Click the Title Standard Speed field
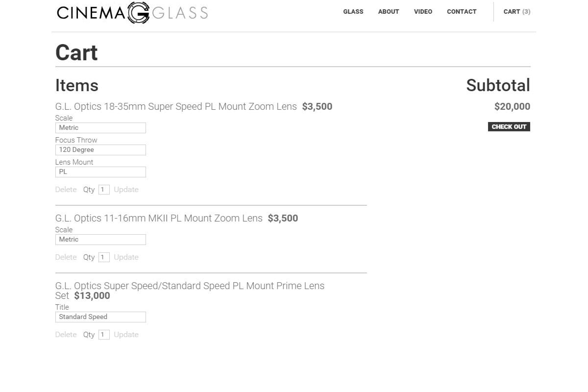 point(100,317)
